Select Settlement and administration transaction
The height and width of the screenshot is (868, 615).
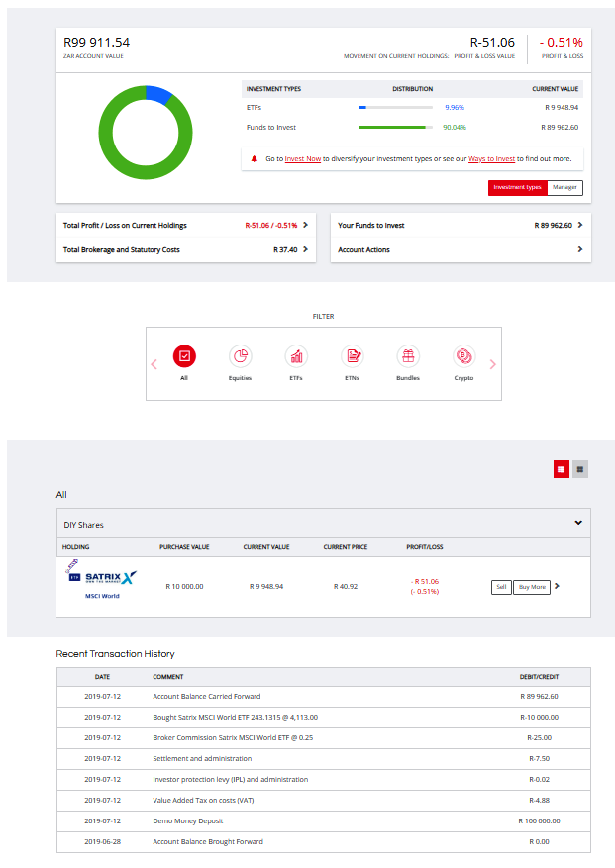coord(324,759)
